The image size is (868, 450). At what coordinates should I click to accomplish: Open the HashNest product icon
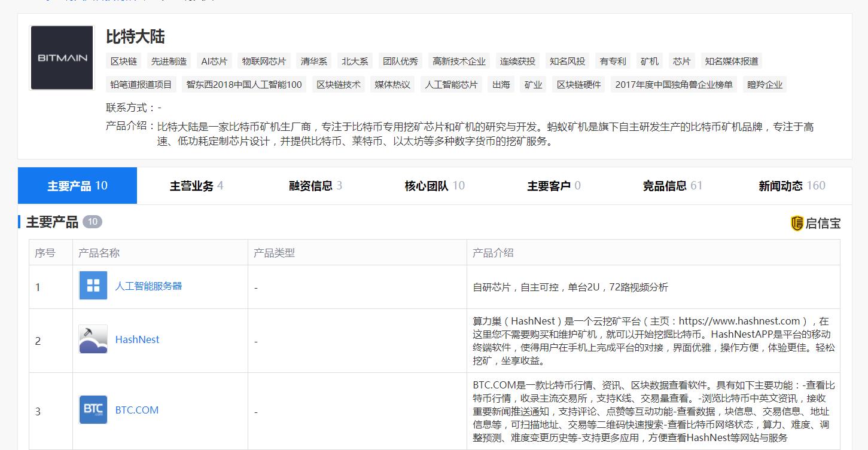93,339
